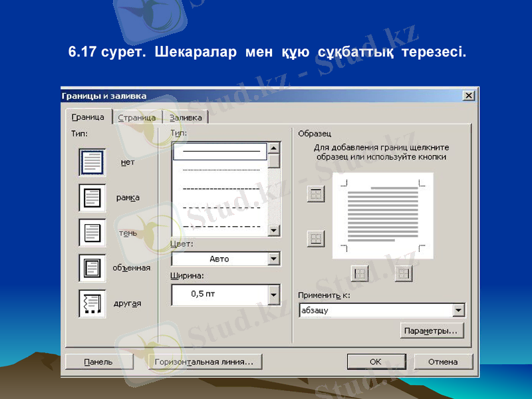This screenshot has width=532, height=399.
Task: Confirm settings with the OK button
Action: tap(376, 361)
